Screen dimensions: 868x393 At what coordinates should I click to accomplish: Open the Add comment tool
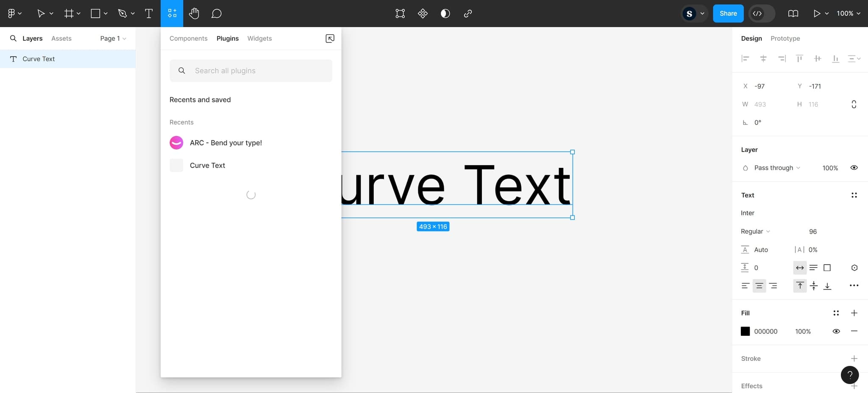click(216, 14)
